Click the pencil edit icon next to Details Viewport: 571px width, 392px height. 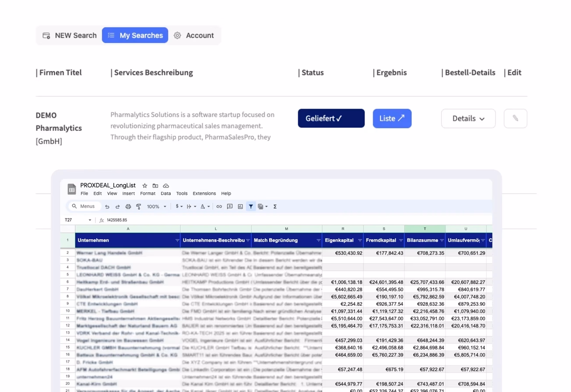tap(515, 118)
